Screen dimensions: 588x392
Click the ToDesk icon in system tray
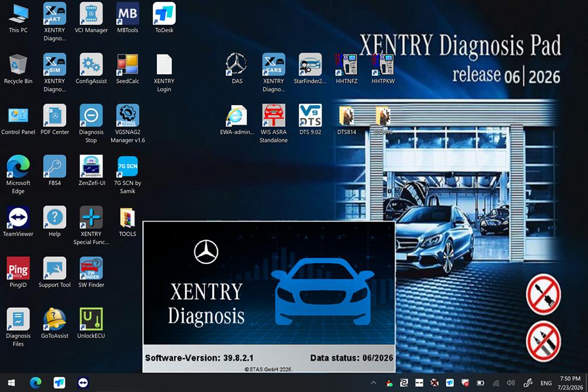pos(450,383)
